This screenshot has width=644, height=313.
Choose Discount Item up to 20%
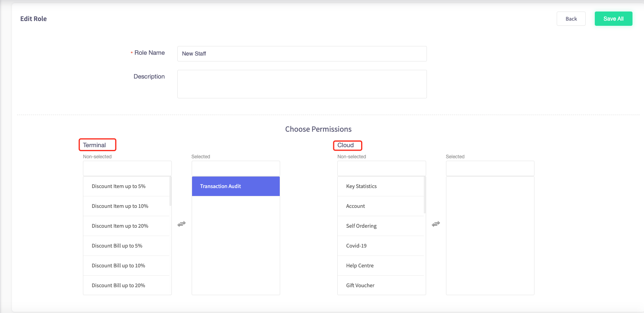[x=126, y=226]
